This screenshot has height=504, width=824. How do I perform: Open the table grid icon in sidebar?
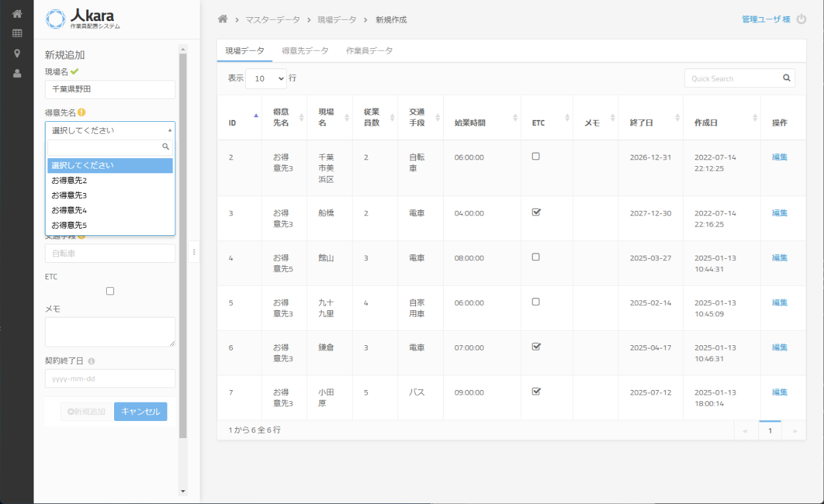17,34
